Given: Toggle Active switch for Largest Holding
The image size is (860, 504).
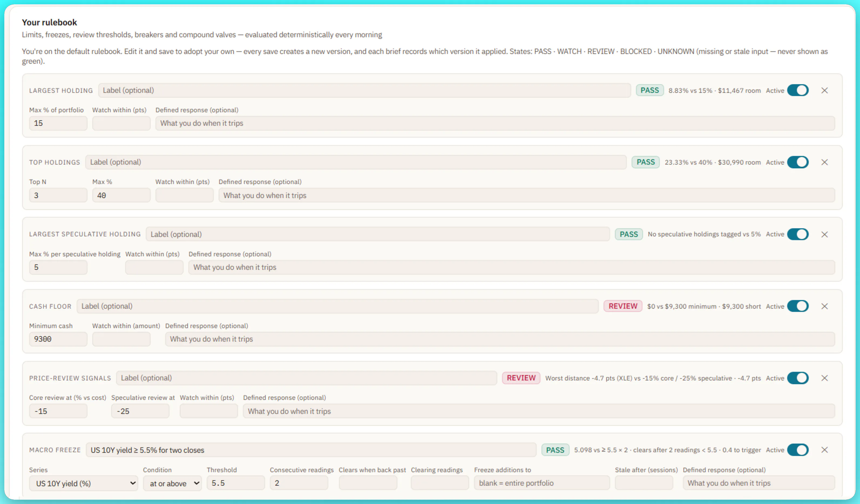Looking at the screenshot, I should coord(798,90).
